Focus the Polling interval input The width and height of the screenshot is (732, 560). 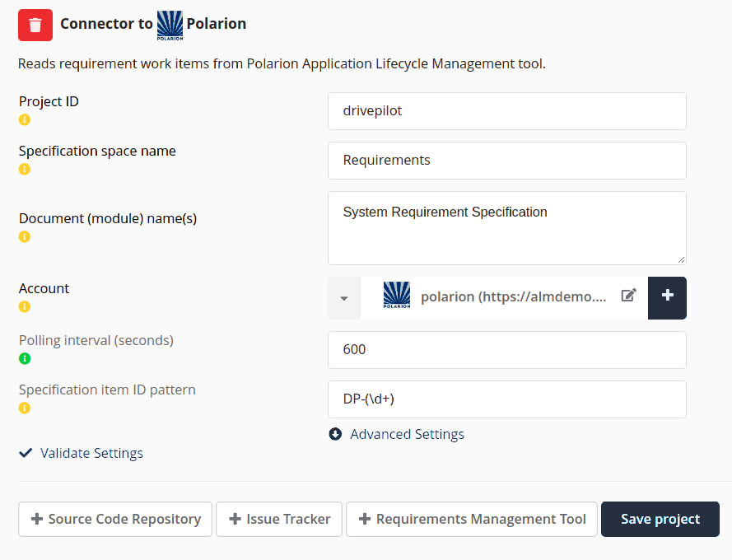coord(507,350)
